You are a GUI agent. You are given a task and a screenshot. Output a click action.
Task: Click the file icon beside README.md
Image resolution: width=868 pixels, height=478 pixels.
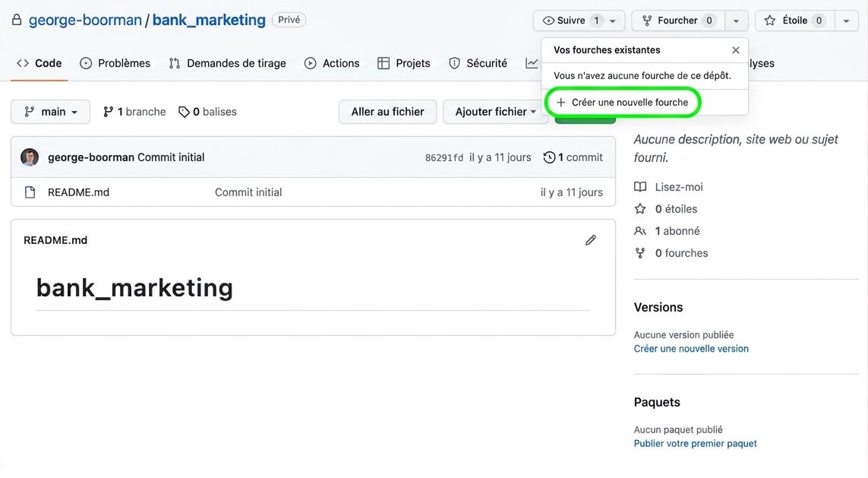(30, 192)
